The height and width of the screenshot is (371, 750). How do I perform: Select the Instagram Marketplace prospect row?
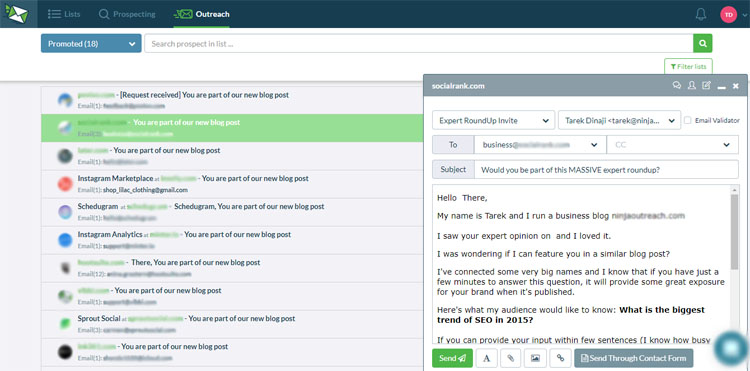click(232, 184)
